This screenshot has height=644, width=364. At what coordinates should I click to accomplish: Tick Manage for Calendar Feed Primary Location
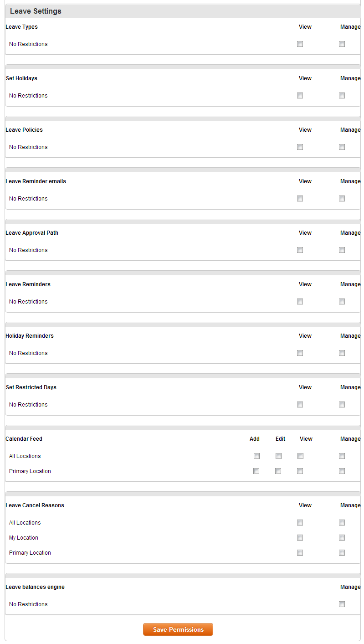click(342, 471)
